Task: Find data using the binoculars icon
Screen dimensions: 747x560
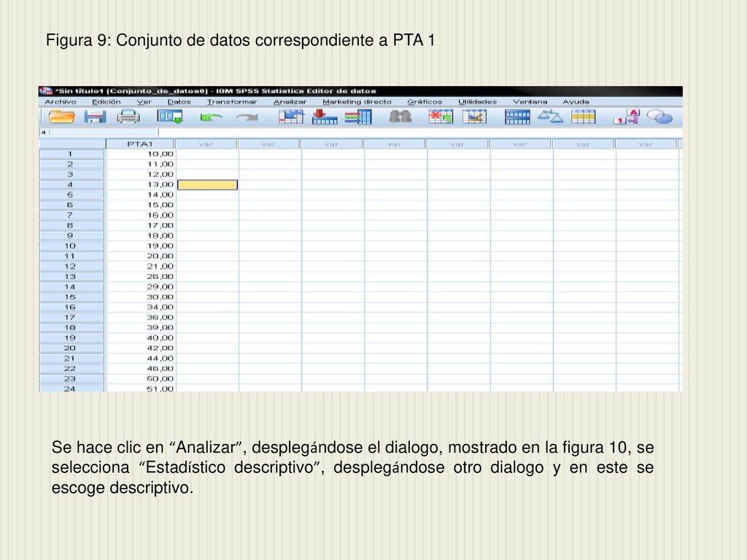Action: tap(400, 117)
